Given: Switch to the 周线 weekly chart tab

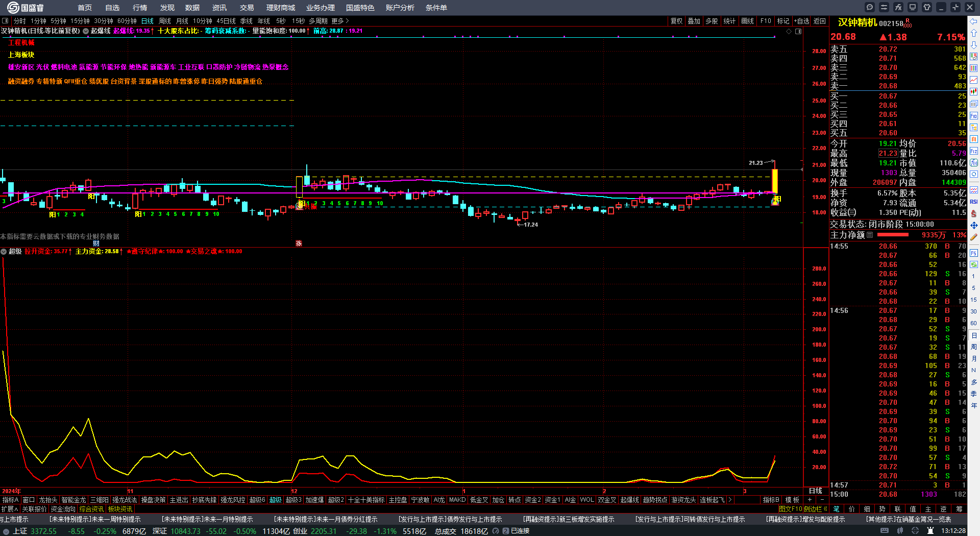Looking at the screenshot, I should click(x=165, y=21).
